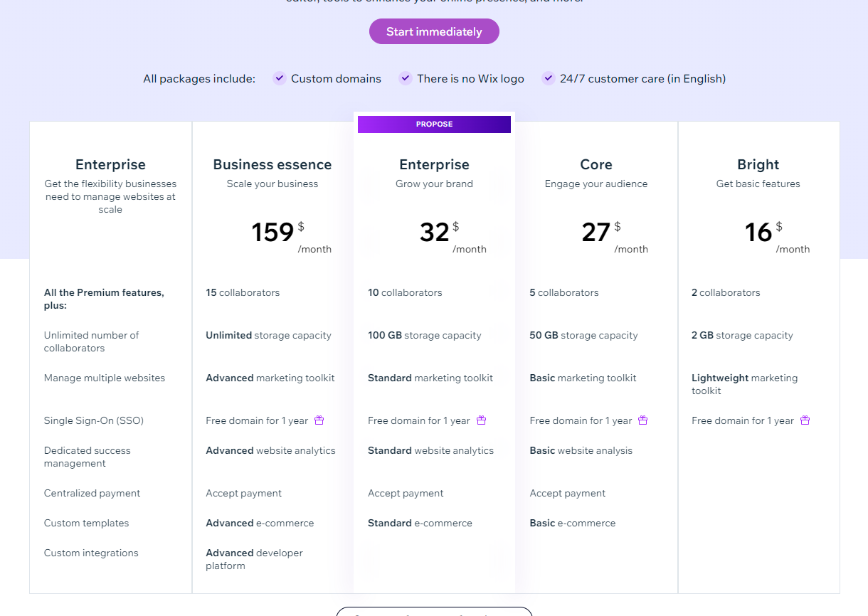Viewport: 868px width, 616px height.
Task: Click 'Single Sign-On (SSO)' feature
Action: tap(94, 420)
